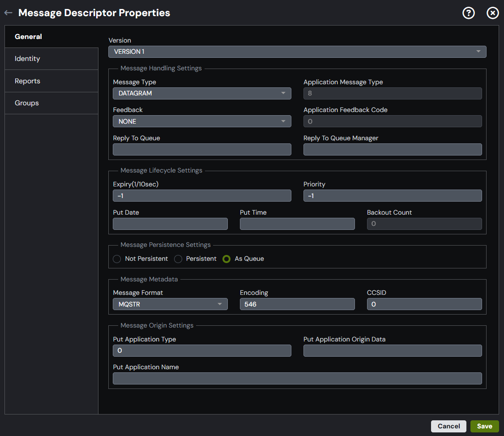Focus the Put Application Type field
Image resolution: width=504 pixels, height=436 pixels.
click(202, 350)
